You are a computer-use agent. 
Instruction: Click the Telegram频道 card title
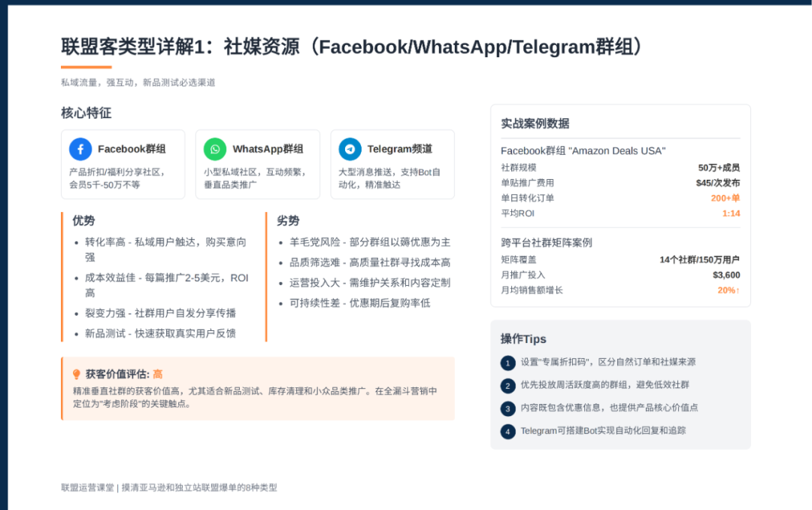pyautogui.click(x=400, y=149)
